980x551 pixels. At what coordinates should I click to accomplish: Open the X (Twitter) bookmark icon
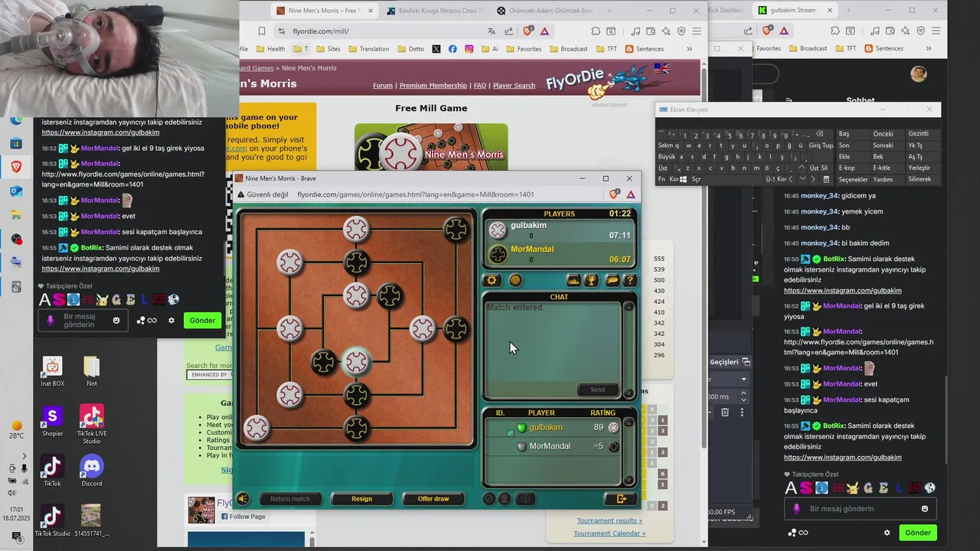pos(436,49)
